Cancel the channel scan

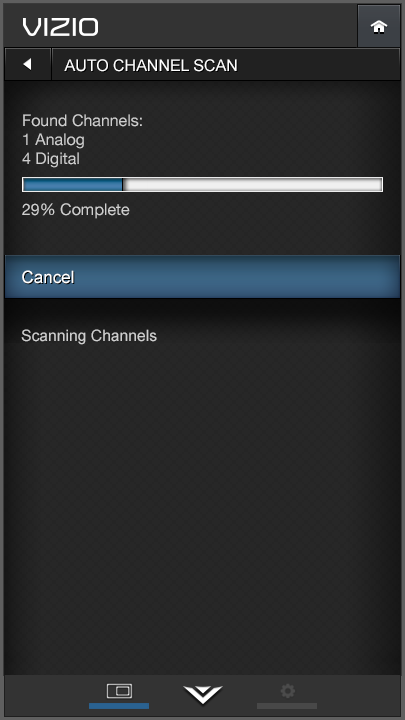tap(202, 277)
